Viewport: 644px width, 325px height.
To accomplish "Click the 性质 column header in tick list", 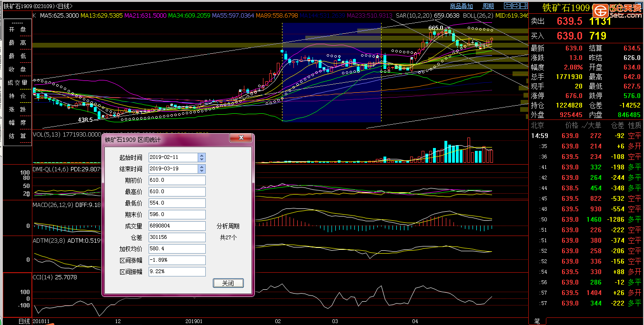I will pyautogui.click(x=635, y=125).
